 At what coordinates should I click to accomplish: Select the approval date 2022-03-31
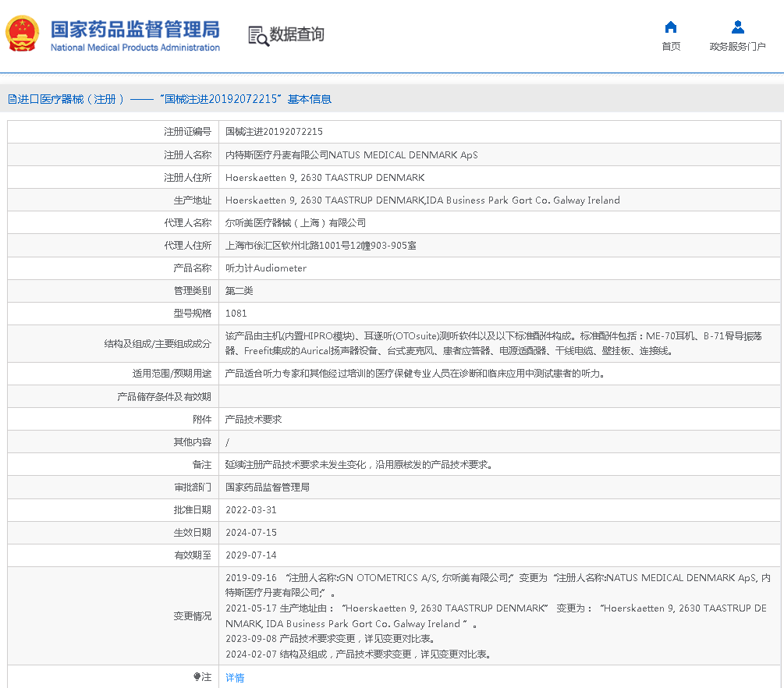coord(250,510)
